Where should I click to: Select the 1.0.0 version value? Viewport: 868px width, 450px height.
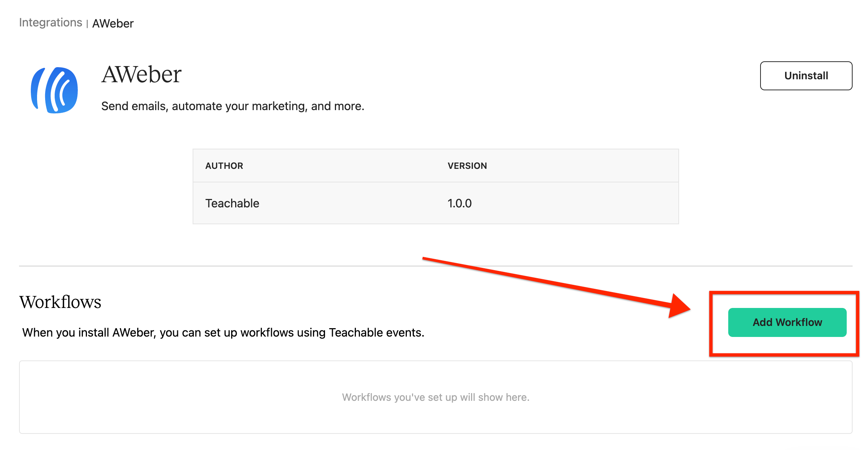[459, 203]
